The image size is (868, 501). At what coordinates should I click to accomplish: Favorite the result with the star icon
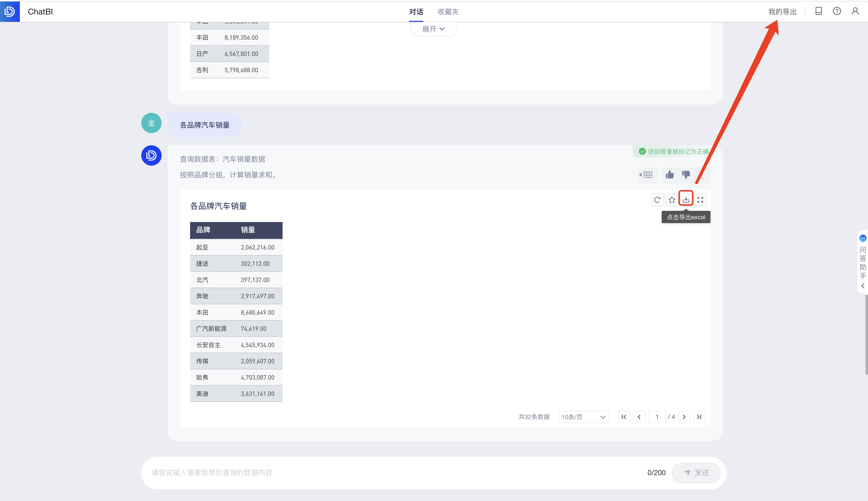coord(672,200)
